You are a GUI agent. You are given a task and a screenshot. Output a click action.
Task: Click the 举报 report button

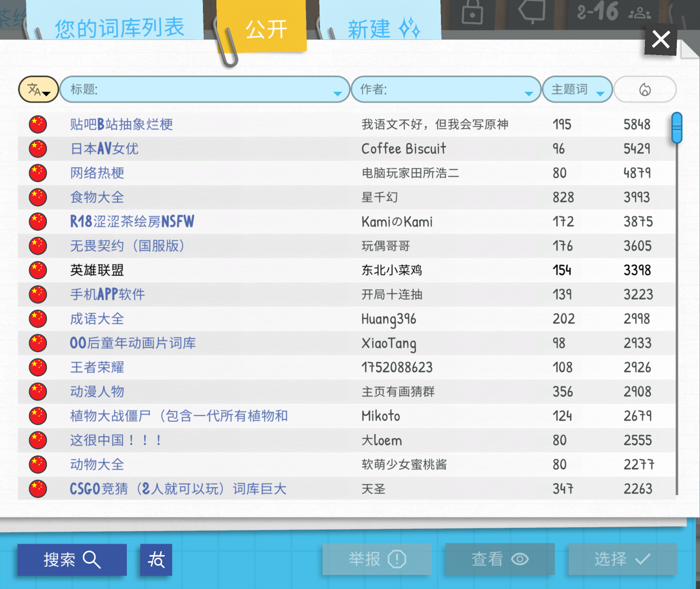pos(377,559)
